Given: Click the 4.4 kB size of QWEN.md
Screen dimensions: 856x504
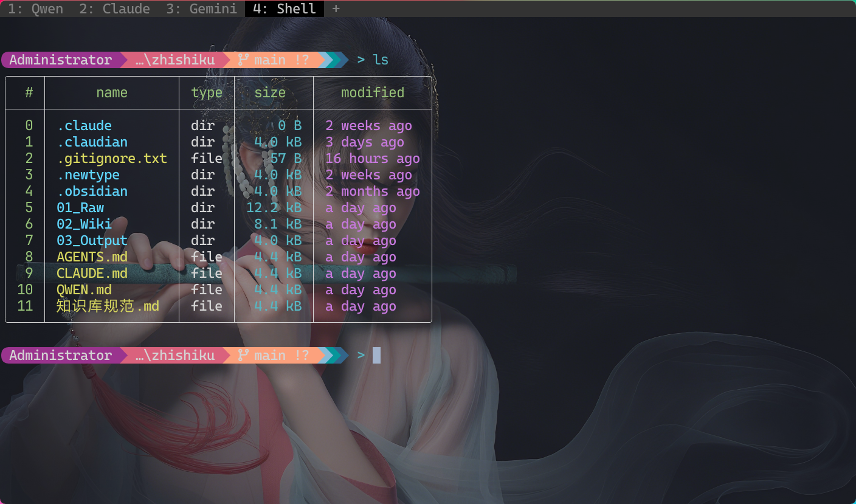Looking at the screenshot, I should click(x=278, y=290).
